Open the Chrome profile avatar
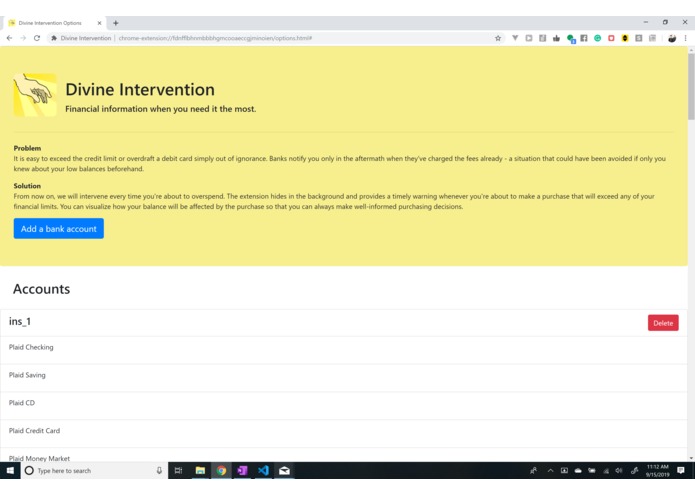Image resolution: width=695 pixels, height=494 pixels. click(672, 39)
